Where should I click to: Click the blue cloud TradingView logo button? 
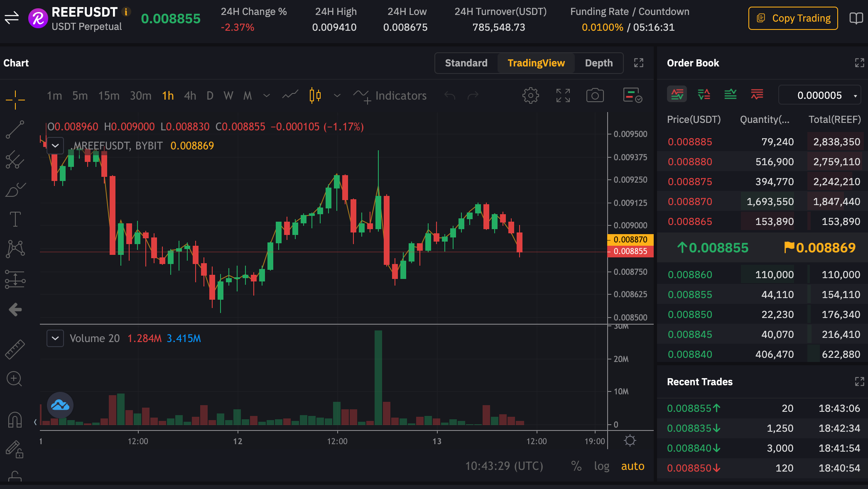(x=60, y=405)
